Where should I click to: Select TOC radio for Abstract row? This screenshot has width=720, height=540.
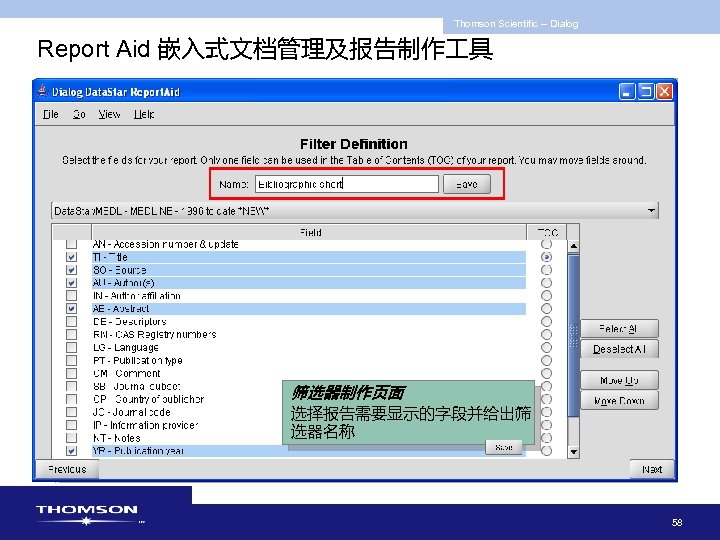point(546,308)
